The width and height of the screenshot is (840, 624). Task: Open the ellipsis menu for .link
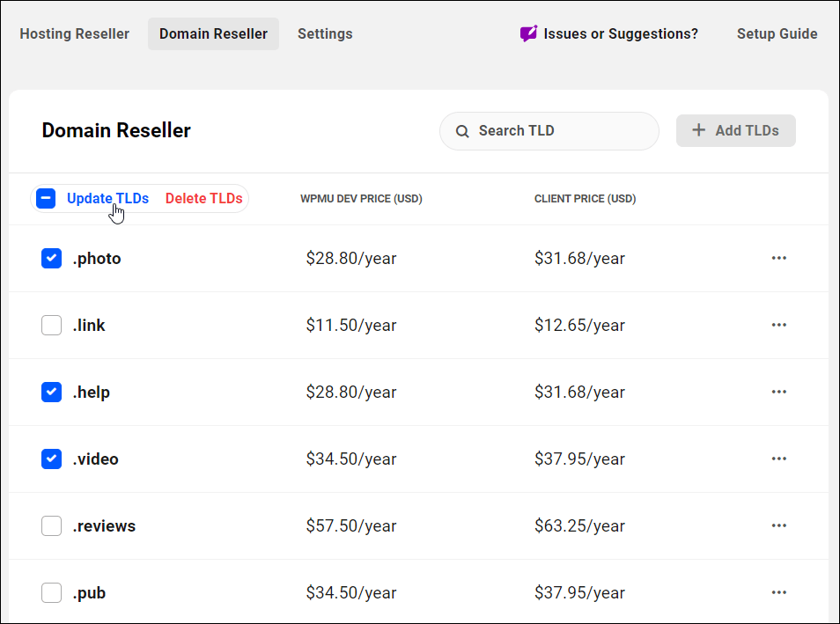[x=778, y=325]
